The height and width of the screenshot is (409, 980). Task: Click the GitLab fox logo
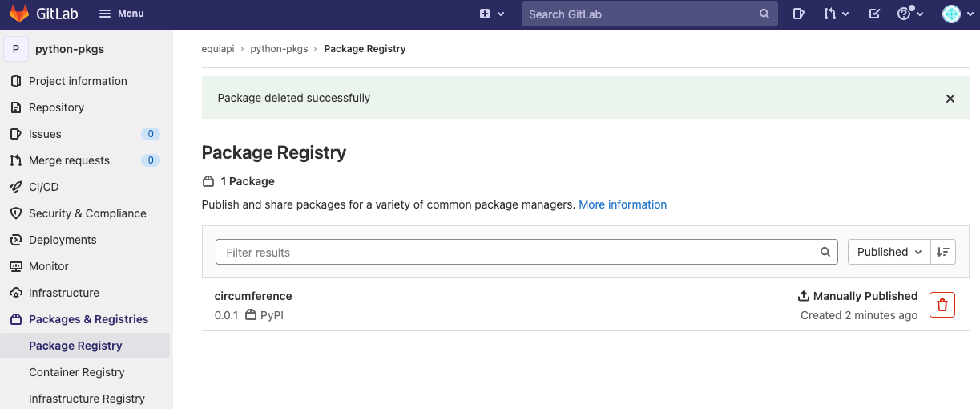coord(19,14)
